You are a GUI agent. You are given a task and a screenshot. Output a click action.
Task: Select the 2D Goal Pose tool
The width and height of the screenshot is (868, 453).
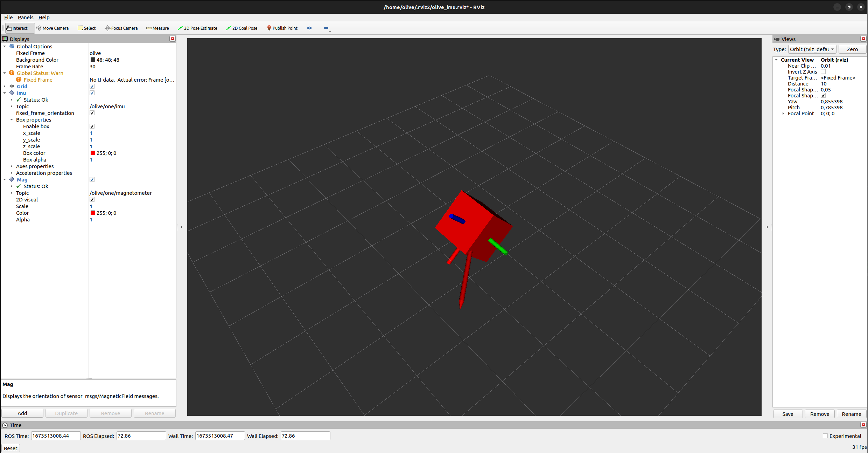click(241, 28)
